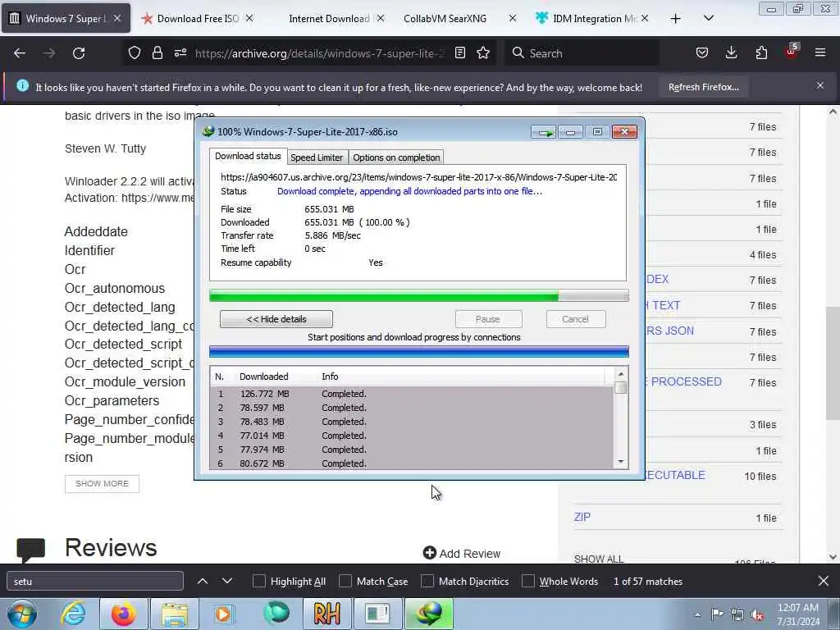Open tracking protection shield icon
840x630 pixels.
(135, 52)
